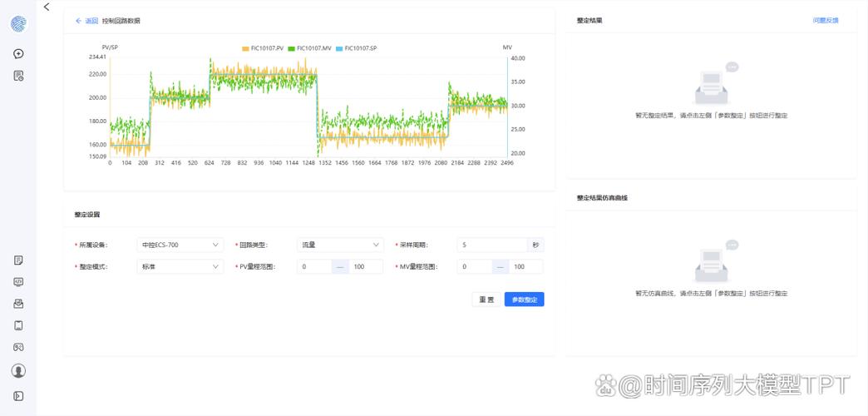The image size is (868, 416).
Task: Click the 2496 x-axis tick label
Action: [x=506, y=163]
